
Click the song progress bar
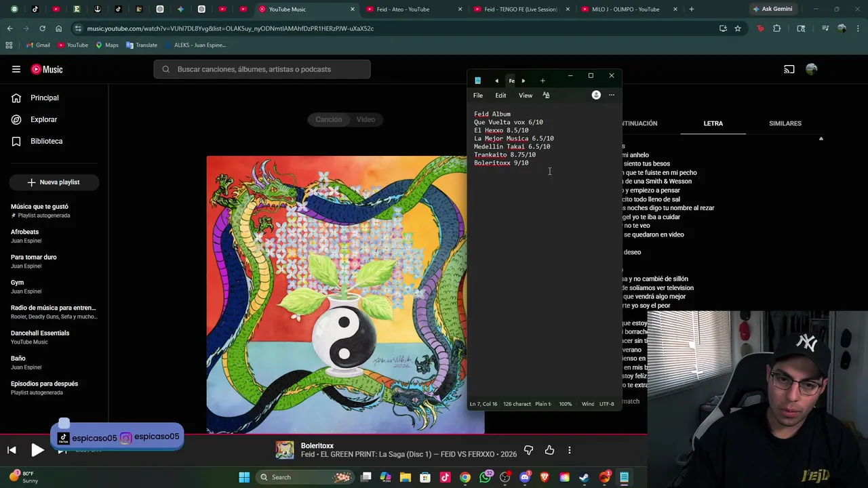[323, 434]
